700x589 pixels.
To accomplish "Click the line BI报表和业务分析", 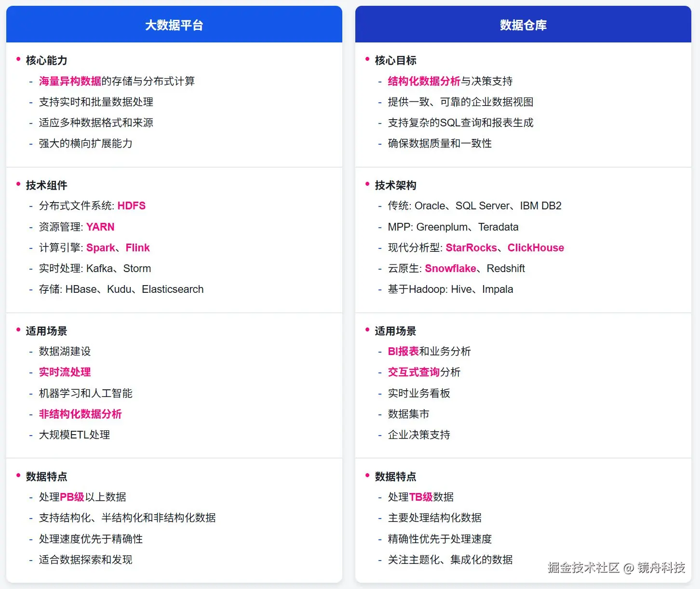I will pos(429,351).
